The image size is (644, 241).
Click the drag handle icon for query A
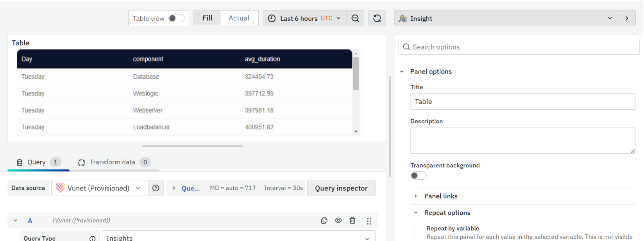coord(369,221)
